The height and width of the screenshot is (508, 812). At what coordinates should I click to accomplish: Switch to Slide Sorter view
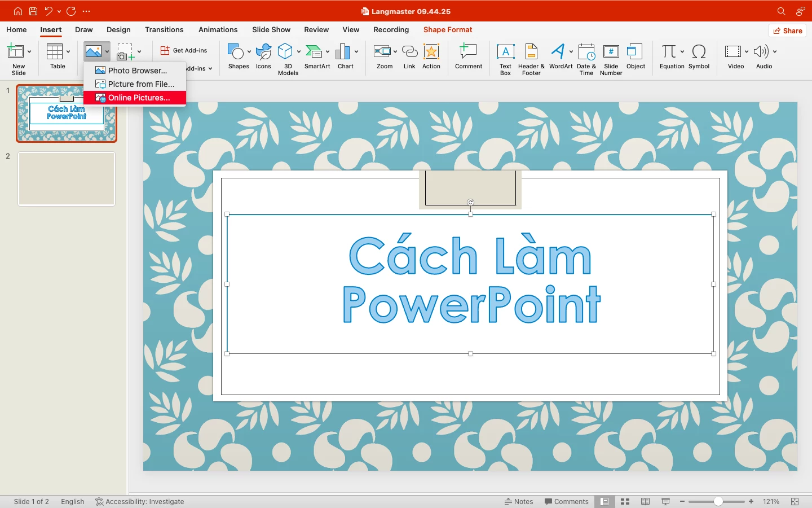coord(625,501)
